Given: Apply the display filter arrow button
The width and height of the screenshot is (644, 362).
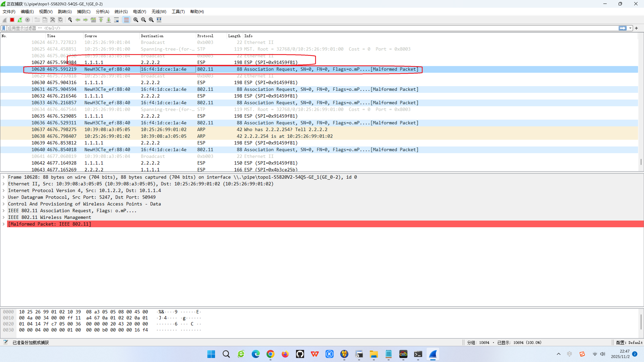Looking at the screenshot, I should point(623,28).
